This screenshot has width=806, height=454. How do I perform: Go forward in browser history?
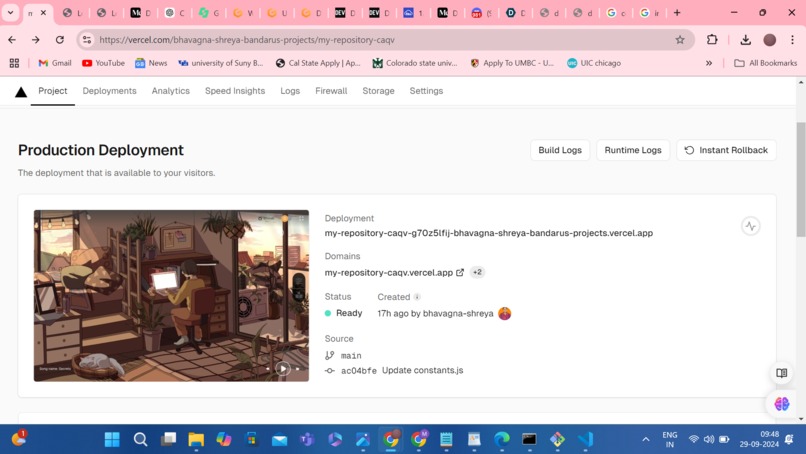click(x=35, y=40)
